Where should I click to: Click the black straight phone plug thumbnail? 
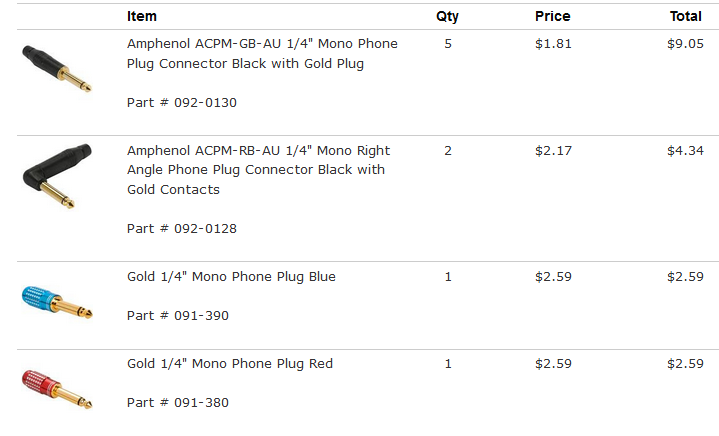[x=57, y=68]
